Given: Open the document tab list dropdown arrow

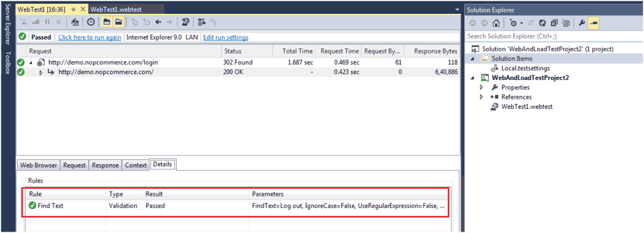Looking at the screenshot, I should pyautogui.click(x=458, y=9).
